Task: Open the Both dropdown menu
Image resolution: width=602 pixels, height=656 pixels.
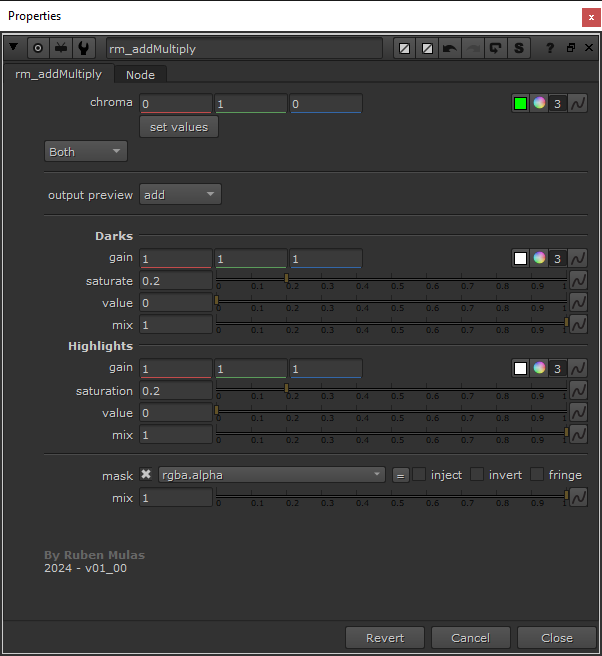Action: [x=86, y=152]
